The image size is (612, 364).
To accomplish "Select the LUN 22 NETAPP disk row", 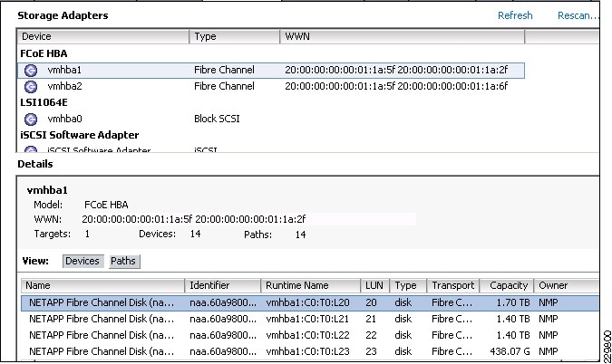I will click(272, 335).
